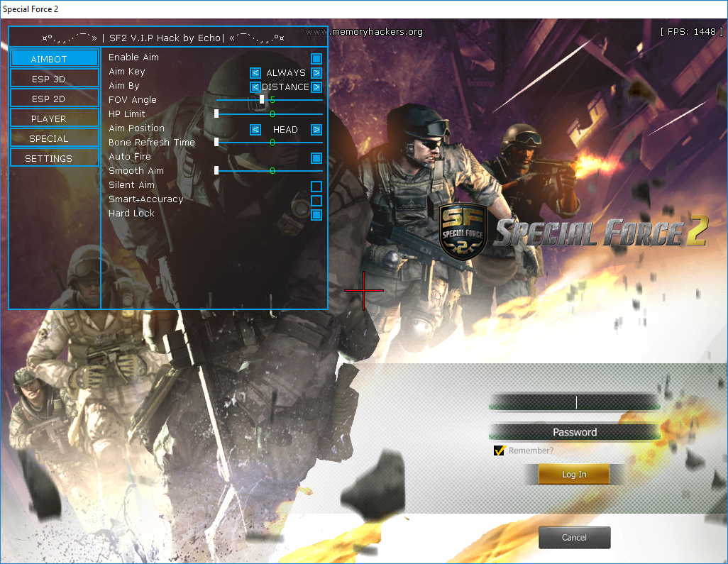Image resolution: width=728 pixels, height=564 pixels.
Task: Click right arrow for Aim Key
Action: click(316, 73)
